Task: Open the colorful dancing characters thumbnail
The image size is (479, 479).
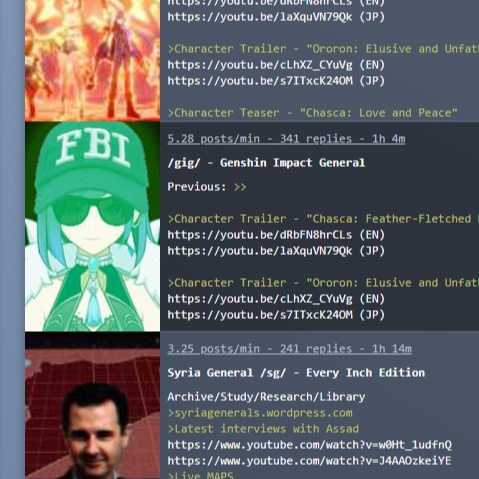Action: pyautogui.click(x=92, y=60)
